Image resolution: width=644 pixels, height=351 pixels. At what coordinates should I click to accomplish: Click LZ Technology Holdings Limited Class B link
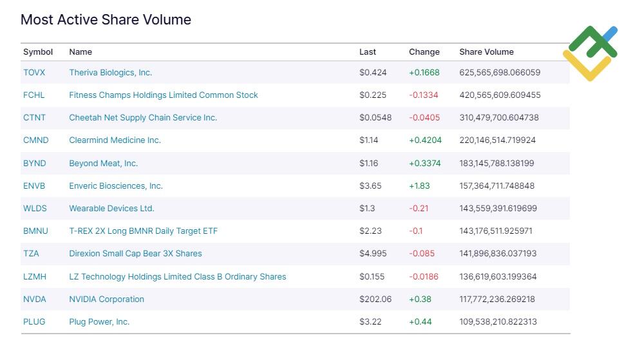178,277
